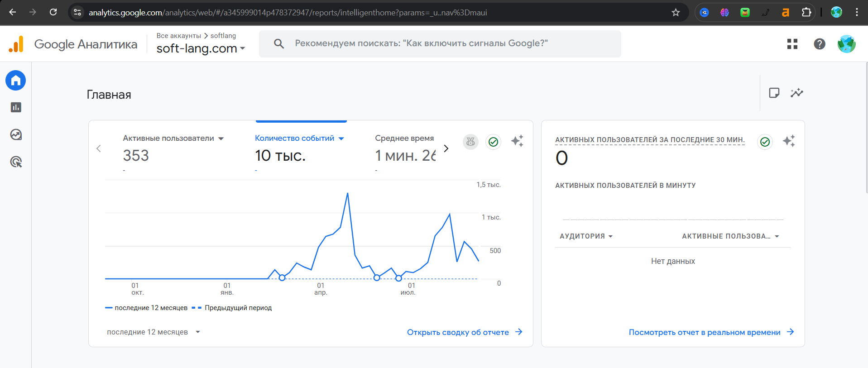Viewport: 868px width, 368px height.
Task: Open the Chrome three-dot menu
Action: tap(857, 12)
